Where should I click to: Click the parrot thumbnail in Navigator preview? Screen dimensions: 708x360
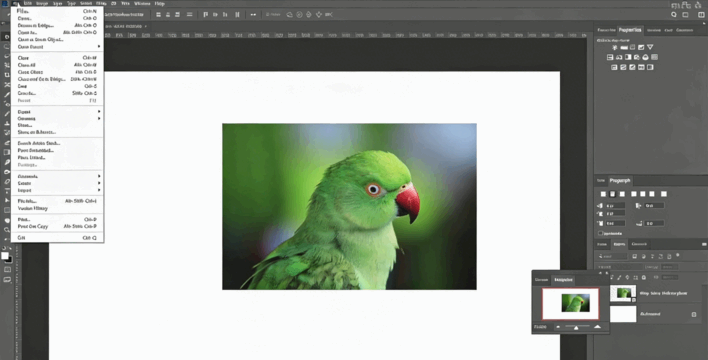575,303
